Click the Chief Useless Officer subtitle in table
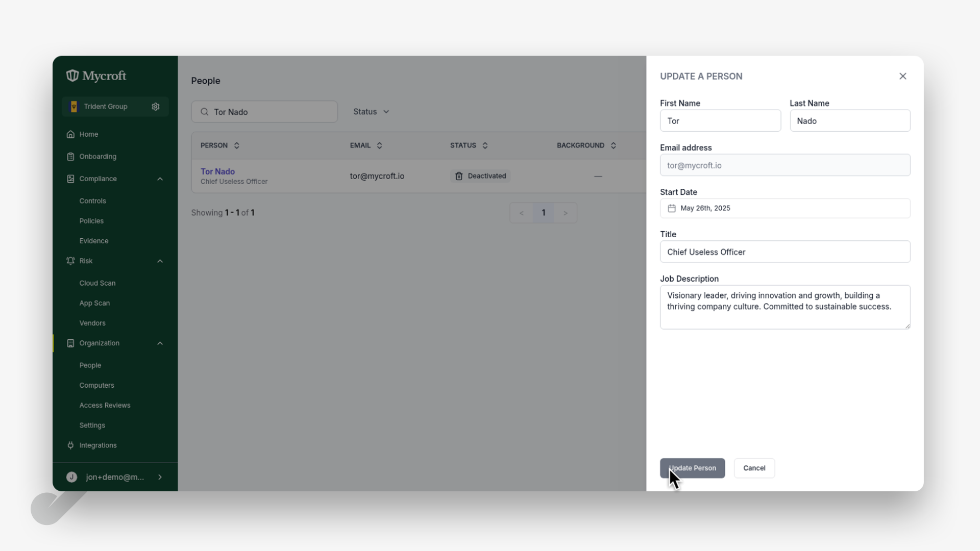This screenshot has height=551, width=980. coord(234,182)
